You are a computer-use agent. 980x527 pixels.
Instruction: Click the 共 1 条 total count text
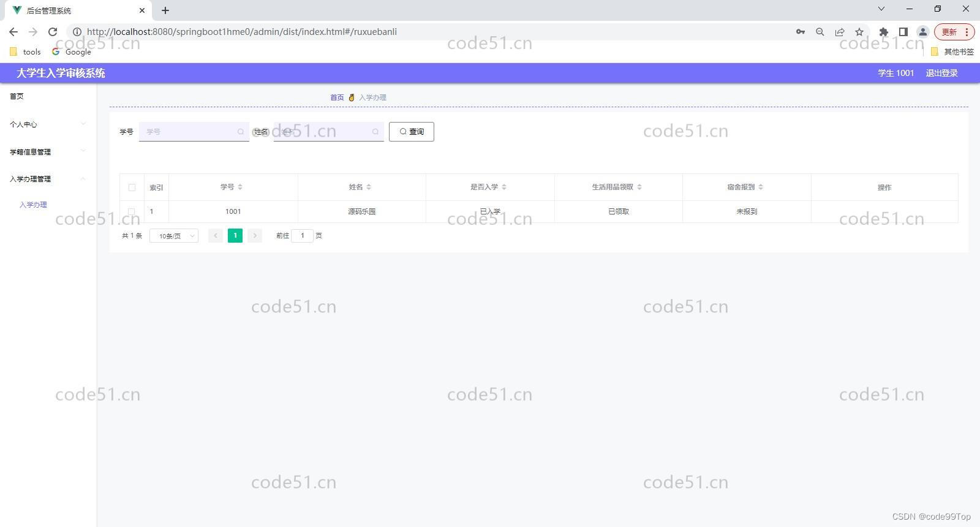coord(132,235)
